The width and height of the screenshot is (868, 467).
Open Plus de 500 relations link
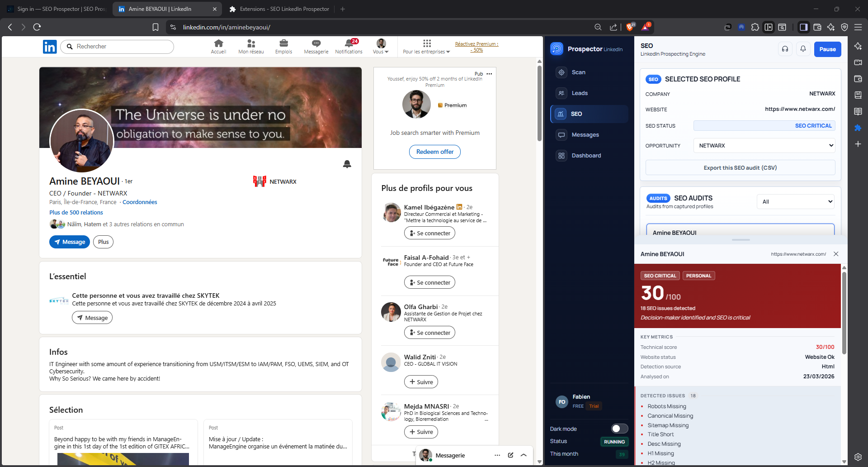tap(76, 212)
